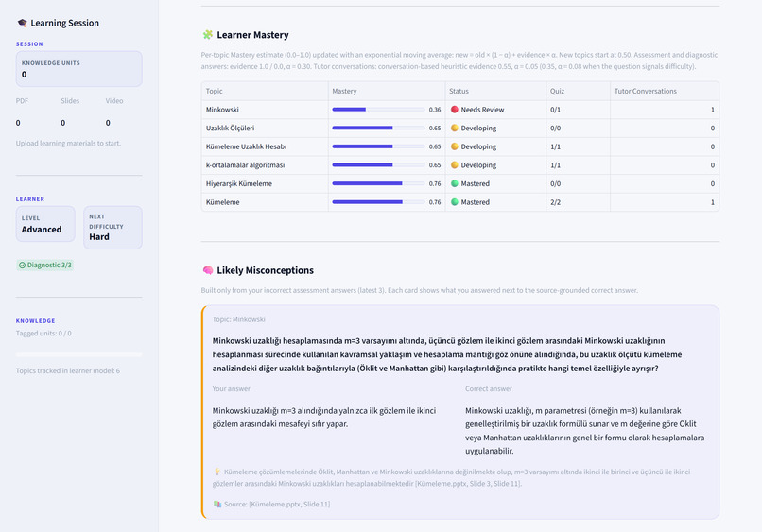Click the yellow status dot in Kümeleme Uzaklık Hesabı row
The height and width of the screenshot is (532, 762).
pyautogui.click(x=455, y=146)
